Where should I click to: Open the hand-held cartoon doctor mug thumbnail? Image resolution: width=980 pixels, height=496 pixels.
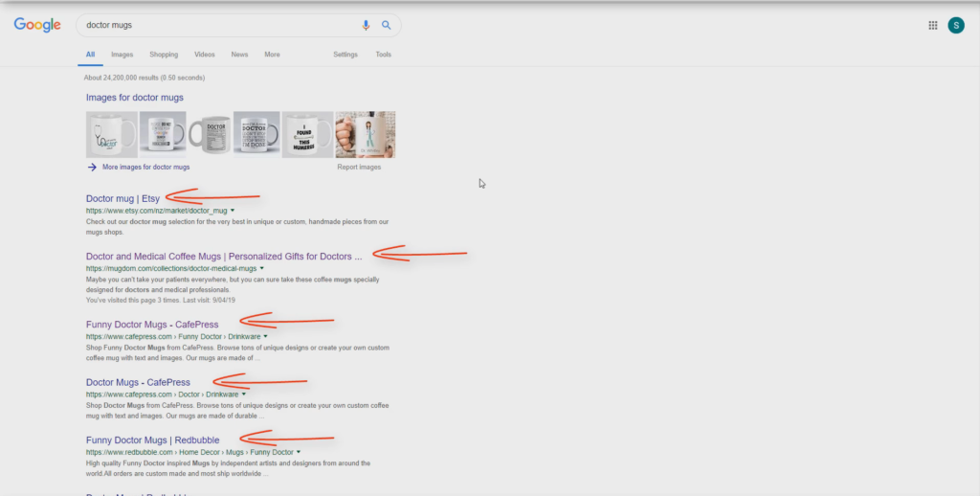365,134
